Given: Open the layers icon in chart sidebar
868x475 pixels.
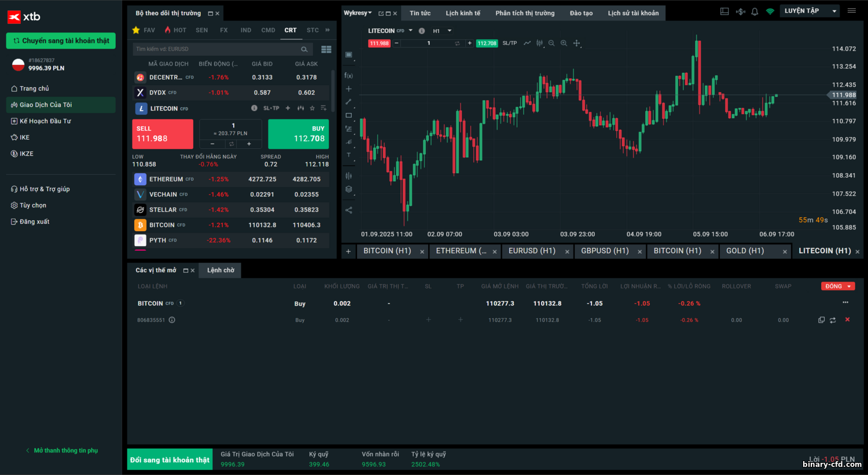Looking at the screenshot, I should [x=348, y=189].
